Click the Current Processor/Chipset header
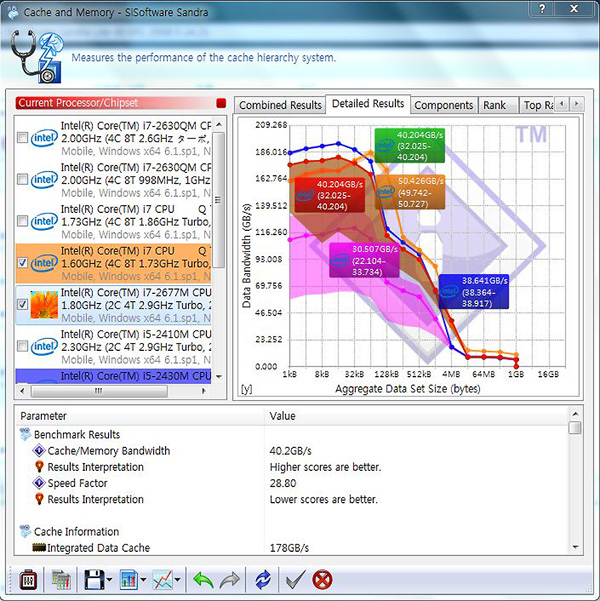 (117, 103)
